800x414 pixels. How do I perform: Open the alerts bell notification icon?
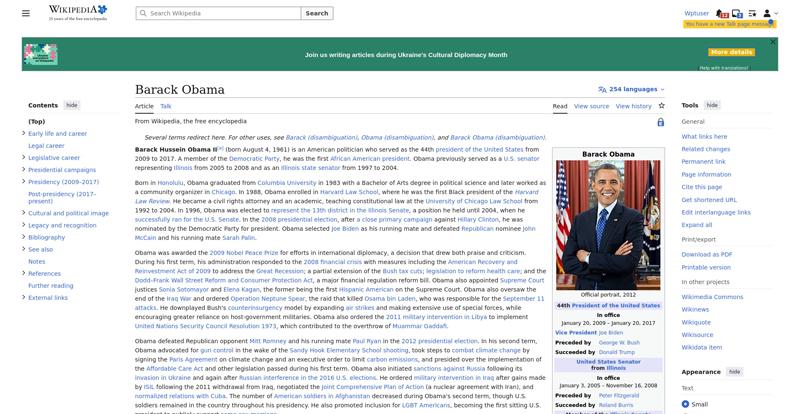click(720, 13)
